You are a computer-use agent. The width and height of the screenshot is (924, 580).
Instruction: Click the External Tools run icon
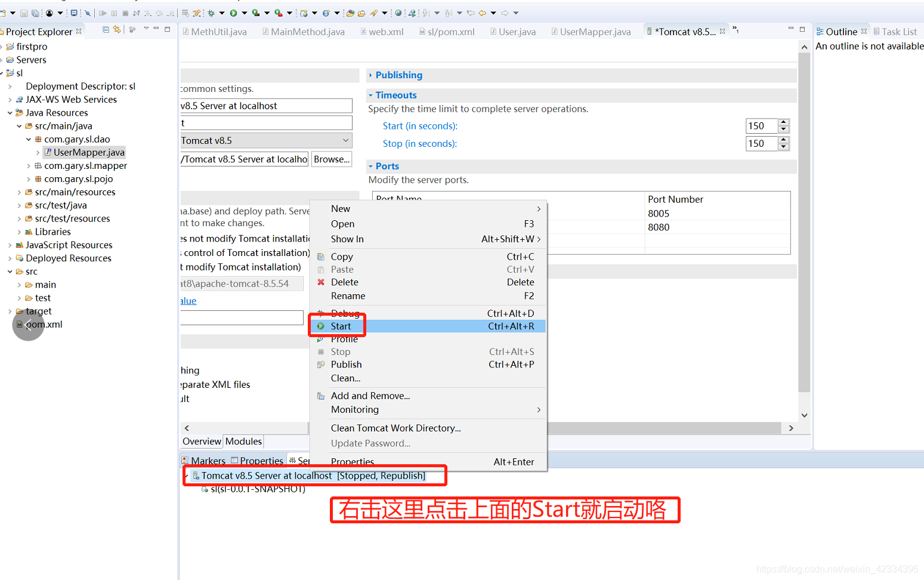[x=278, y=13]
